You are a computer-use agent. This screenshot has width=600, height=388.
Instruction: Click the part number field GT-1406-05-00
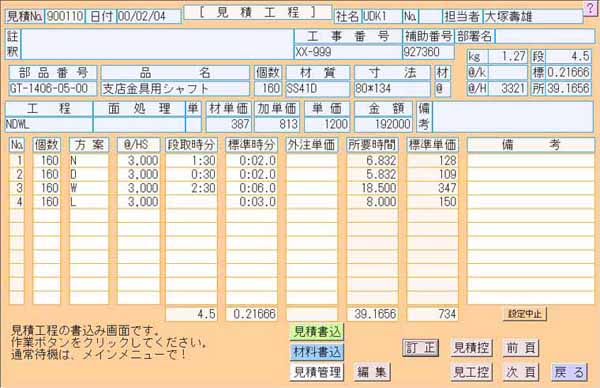(53, 88)
